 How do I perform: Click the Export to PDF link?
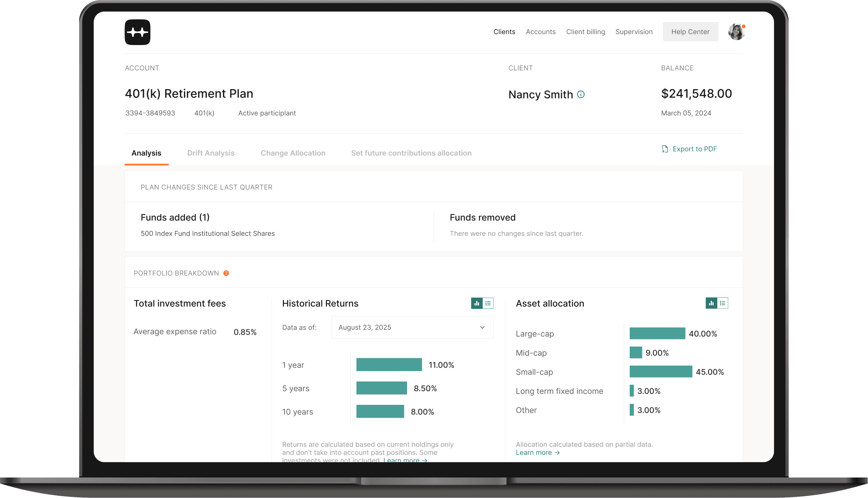(x=694, y=149)
